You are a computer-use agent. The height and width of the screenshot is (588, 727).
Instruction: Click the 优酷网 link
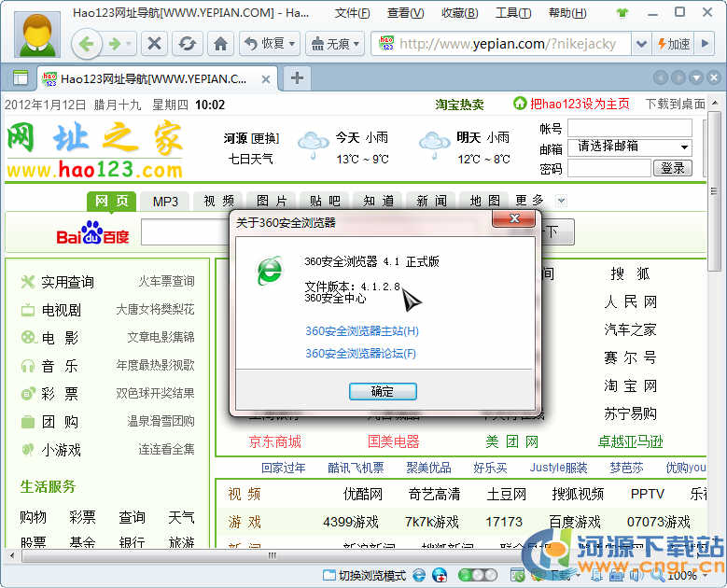point(363,495)
